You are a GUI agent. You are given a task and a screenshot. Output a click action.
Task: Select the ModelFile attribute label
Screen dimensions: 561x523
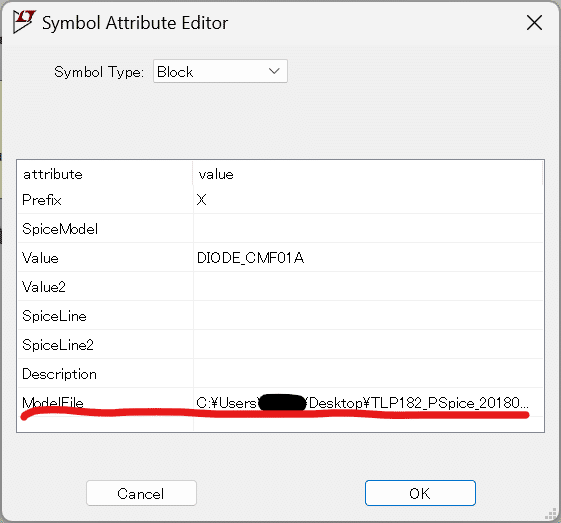tap(53, 403)
